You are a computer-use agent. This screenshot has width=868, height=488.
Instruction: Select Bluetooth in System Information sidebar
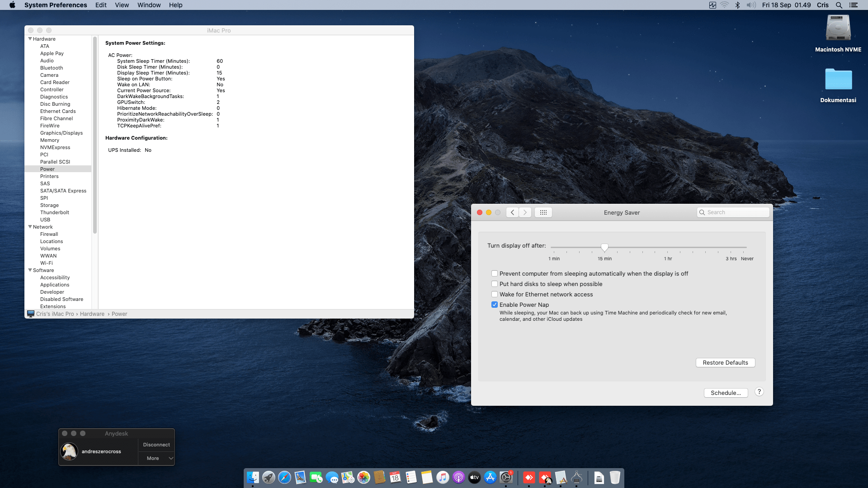pos(52,68)
